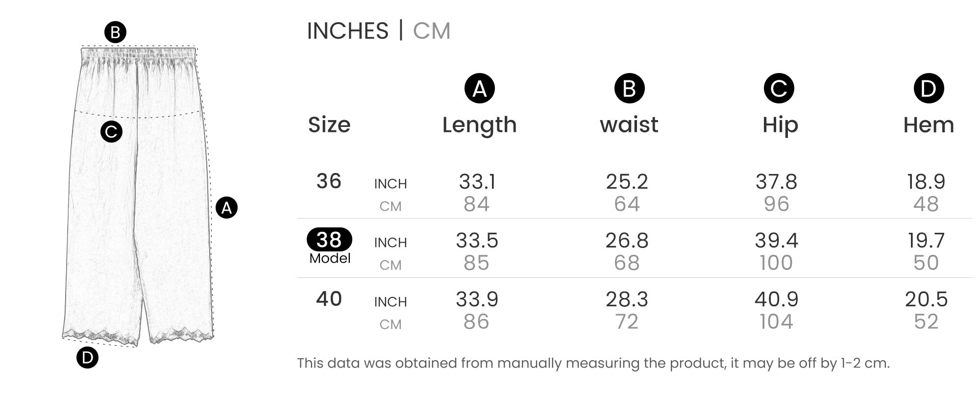
Task: Click the Hem column header
Action: coord(929,125)
